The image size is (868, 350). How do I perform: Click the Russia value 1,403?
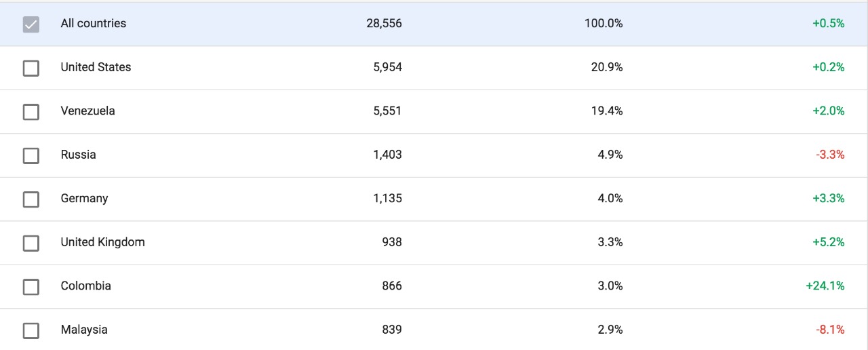click(x=387, y=155)
